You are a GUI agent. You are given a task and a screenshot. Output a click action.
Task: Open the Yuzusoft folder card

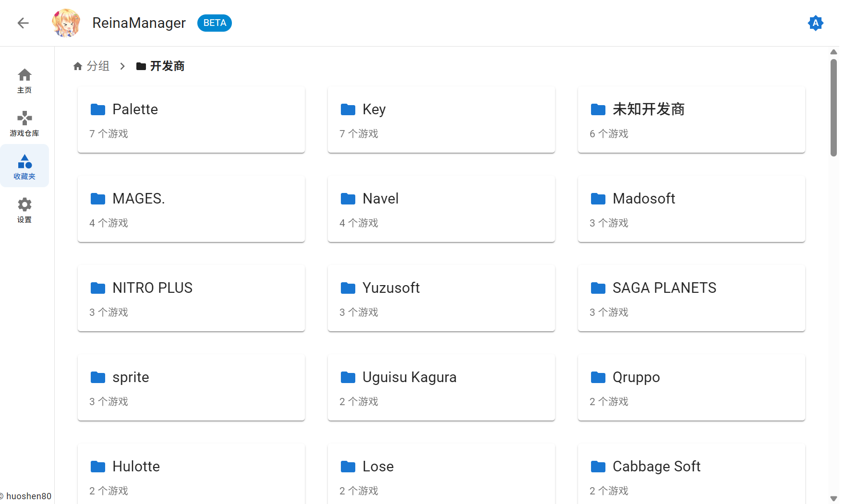click(x=441, y=298)
